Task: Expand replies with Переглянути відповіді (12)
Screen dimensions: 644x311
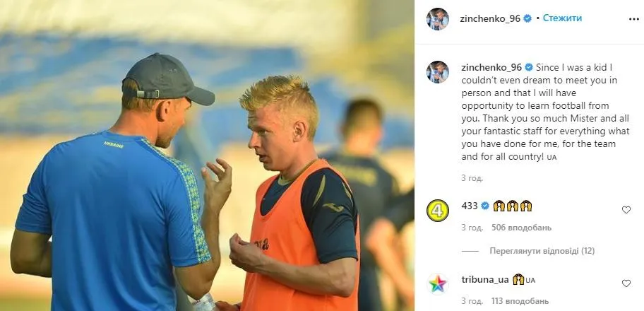Action: coord(542,250)
